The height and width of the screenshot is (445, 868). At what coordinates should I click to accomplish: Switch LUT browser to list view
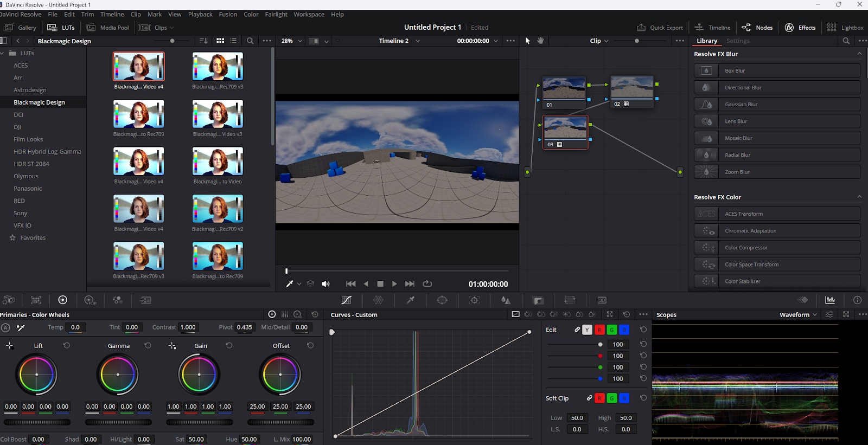click(233, 41)
